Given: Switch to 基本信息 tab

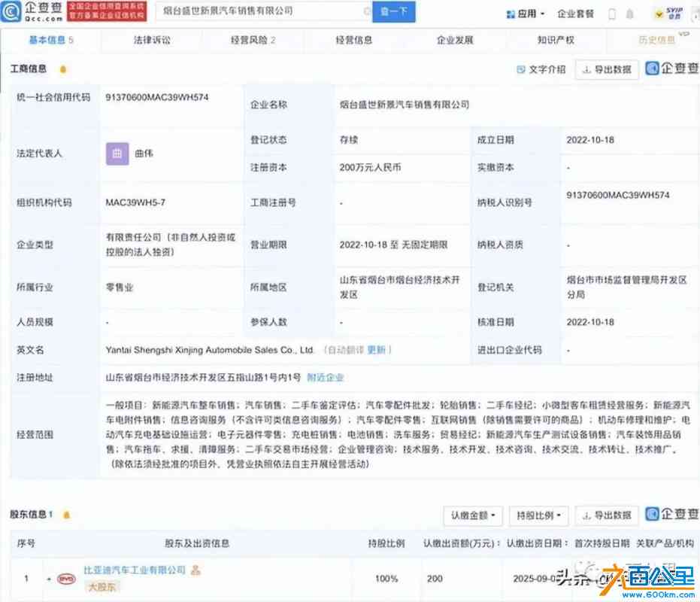Looking at the screenshot, I should (50, 40).
